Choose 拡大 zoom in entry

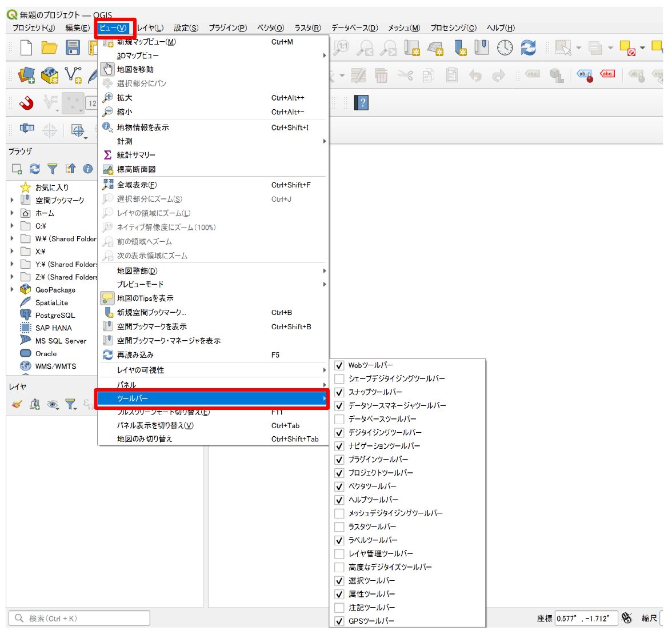click(x=213, y=98)
